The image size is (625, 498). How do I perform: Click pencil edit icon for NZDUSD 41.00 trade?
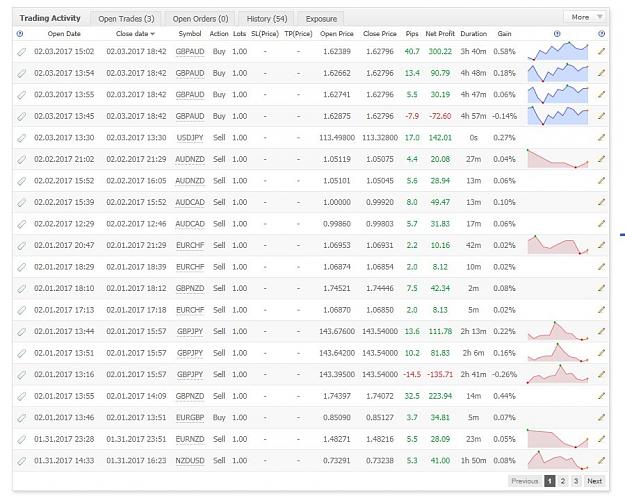point(601,461)
